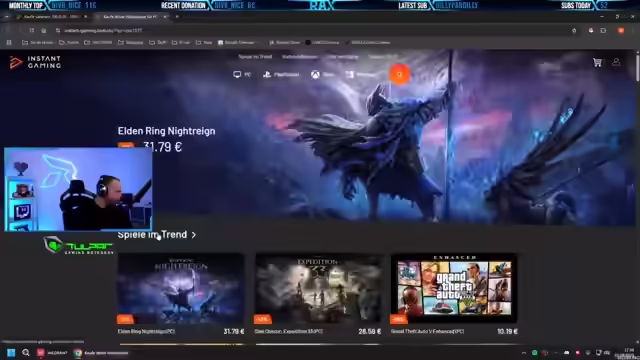This screenshot has height=360, width=640.
Task: Open Elden Ring Nightreign banner title
Action: click(x=167, y=131)
